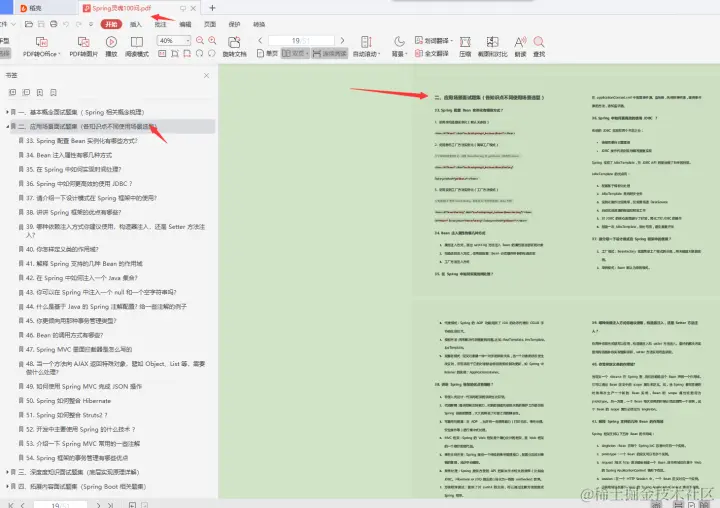The height and width of the screenshot is (508, 720).
Task: Open the 转换 ribbon tab
Action: coord(259,24)
